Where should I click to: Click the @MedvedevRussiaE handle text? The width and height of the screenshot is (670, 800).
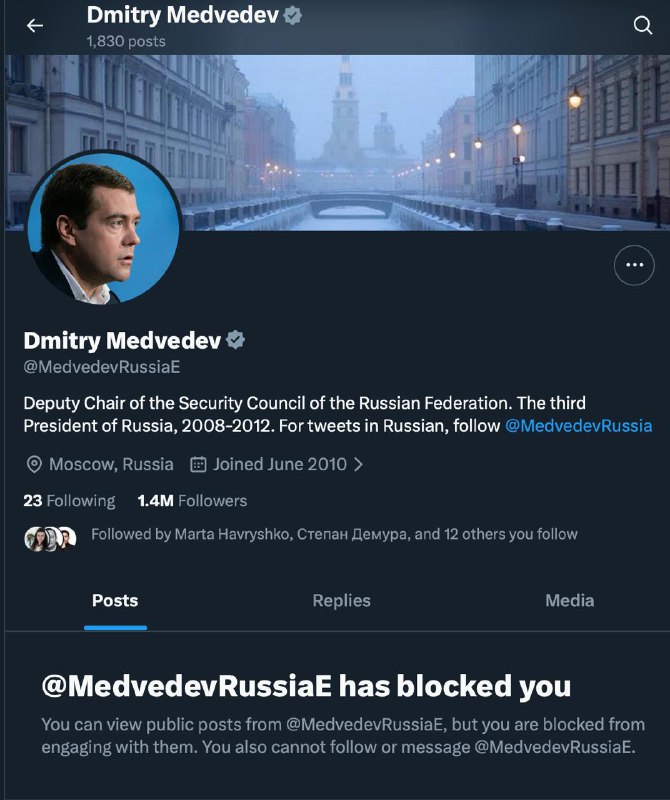coord(101,367)
